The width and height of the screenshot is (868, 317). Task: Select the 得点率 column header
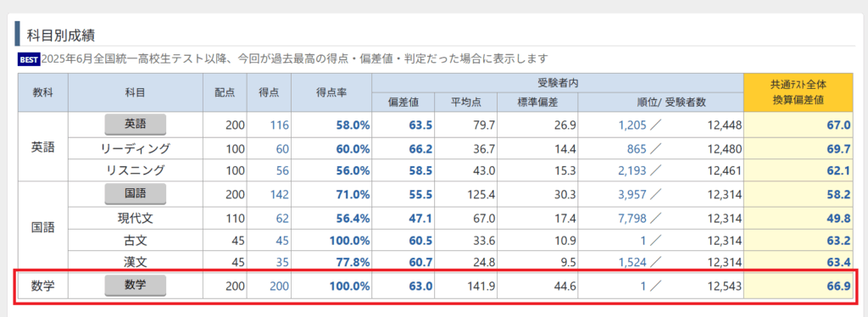pos(331,93)
